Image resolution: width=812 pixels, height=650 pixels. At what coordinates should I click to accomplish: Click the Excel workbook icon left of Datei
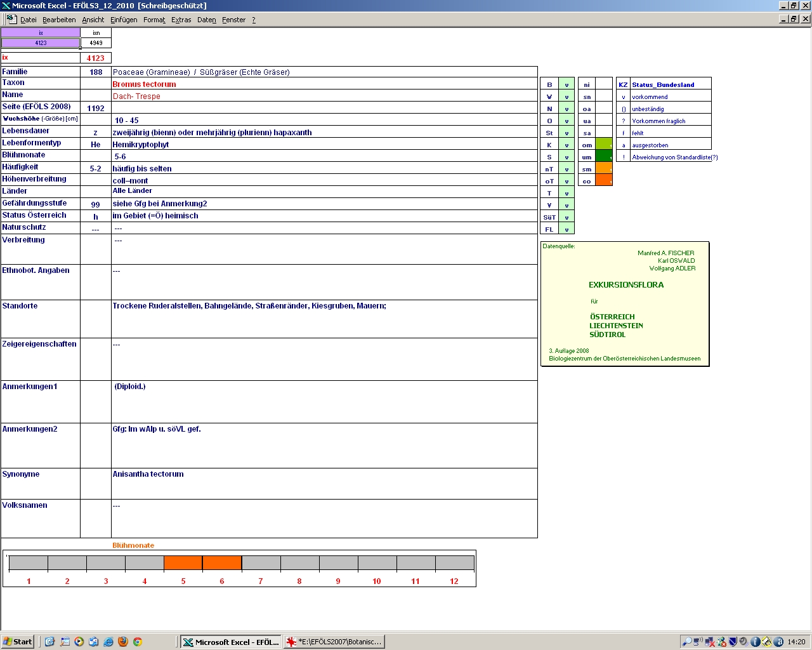tap(11, 20)
